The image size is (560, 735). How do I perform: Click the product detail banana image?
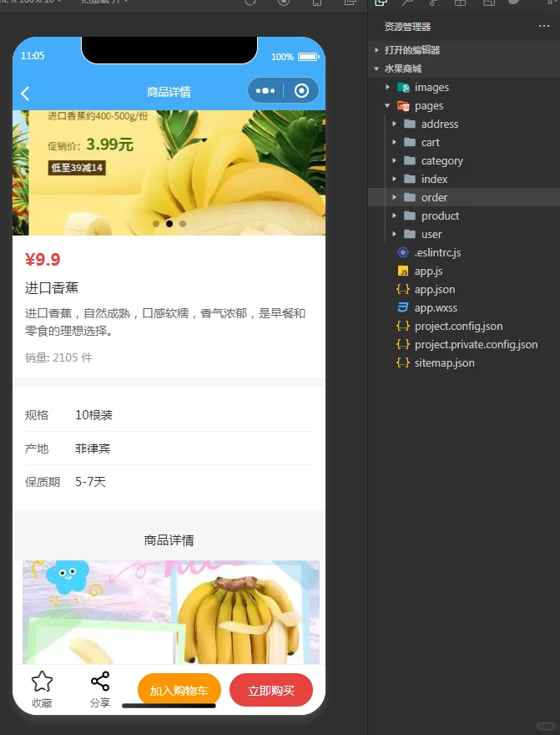(x=171, y=611)
